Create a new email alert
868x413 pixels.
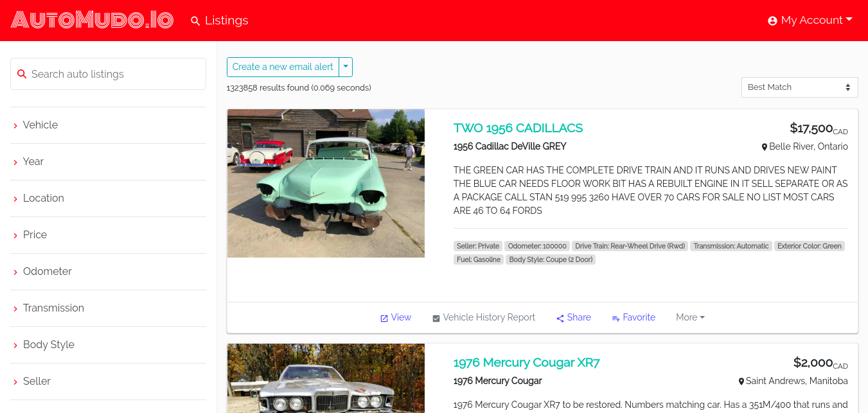pyautogui.click(x=283, y=67)
